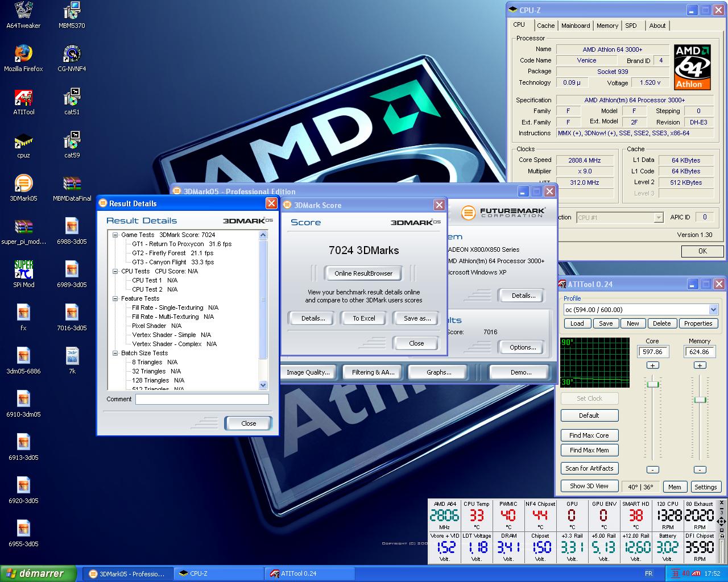Click Find Max Core in ATITool
728x582 pixels.
[589, 435]
